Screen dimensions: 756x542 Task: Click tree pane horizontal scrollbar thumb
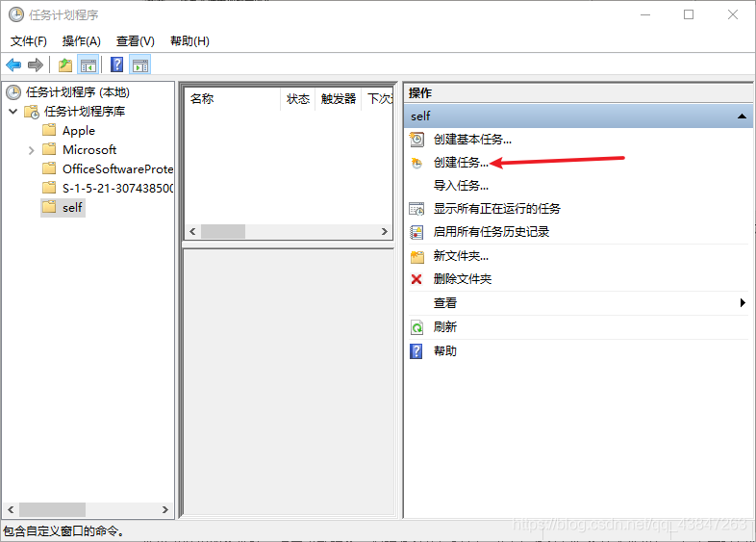(52, 509)
